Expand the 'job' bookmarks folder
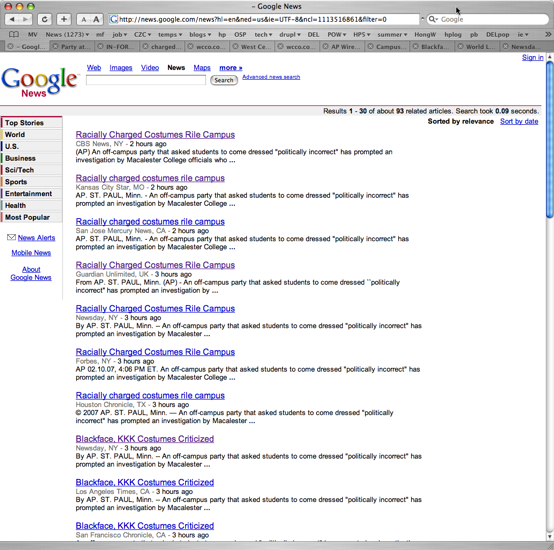Viewport: 554px width, 550px height. coord(119,35)
